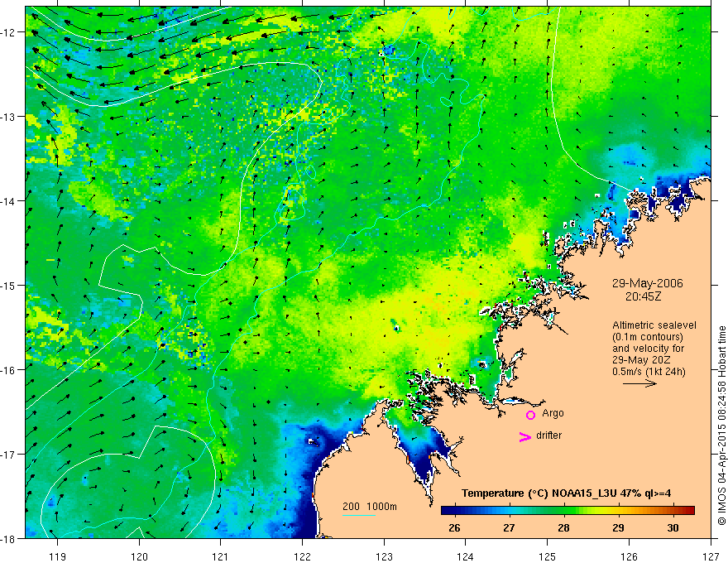The width and height of the screenshot is (728, 563).
Task: Click the 122 longitude axis tick label
Action: pos(302,543)
